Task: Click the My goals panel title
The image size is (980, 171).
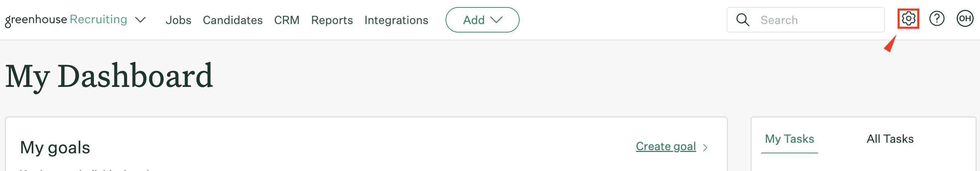Action: (x=55, y=148)
